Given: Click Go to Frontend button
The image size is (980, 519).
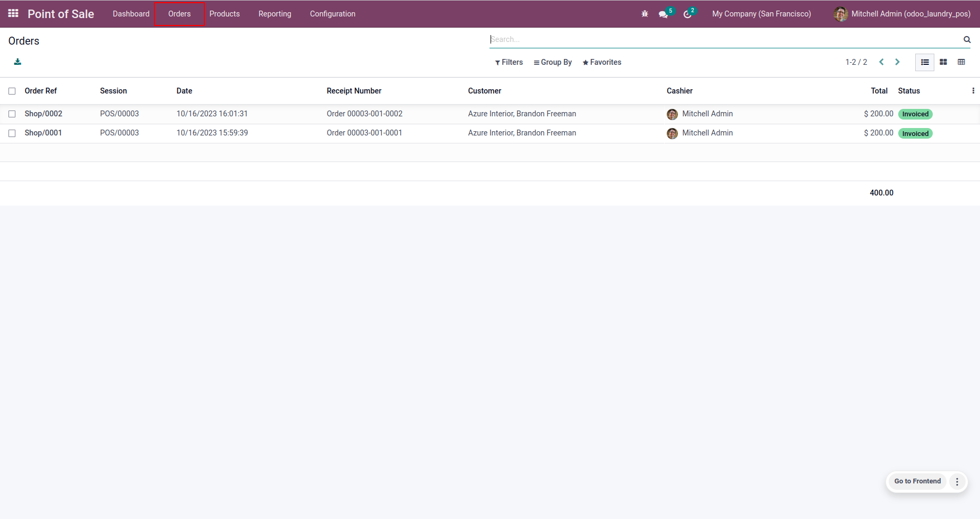Looking at the screenshot, I should pos(917,481).
